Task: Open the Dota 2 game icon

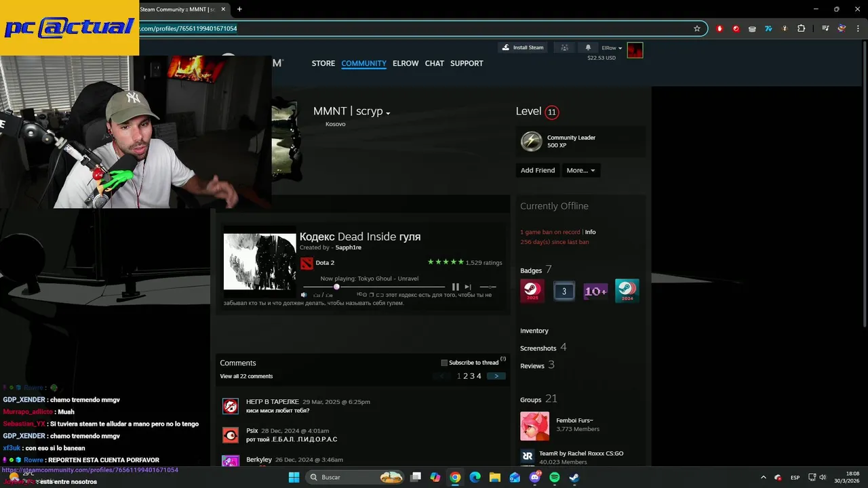Action: point(307,263)
